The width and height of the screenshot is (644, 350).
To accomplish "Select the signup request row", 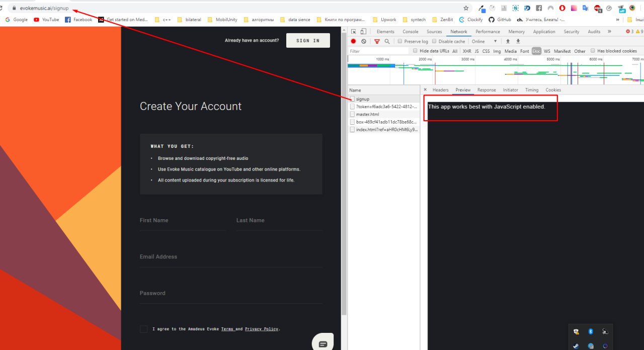I will pos(384,99).
